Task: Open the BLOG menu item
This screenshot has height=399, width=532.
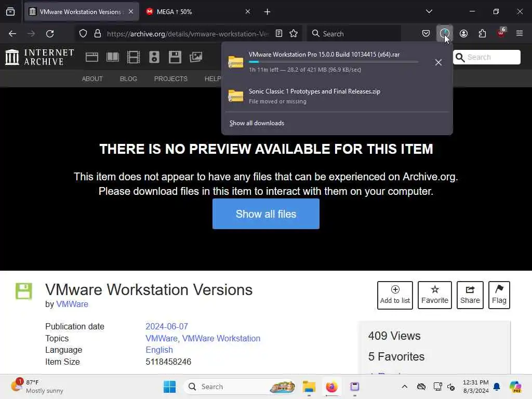Action: point(129,79)
